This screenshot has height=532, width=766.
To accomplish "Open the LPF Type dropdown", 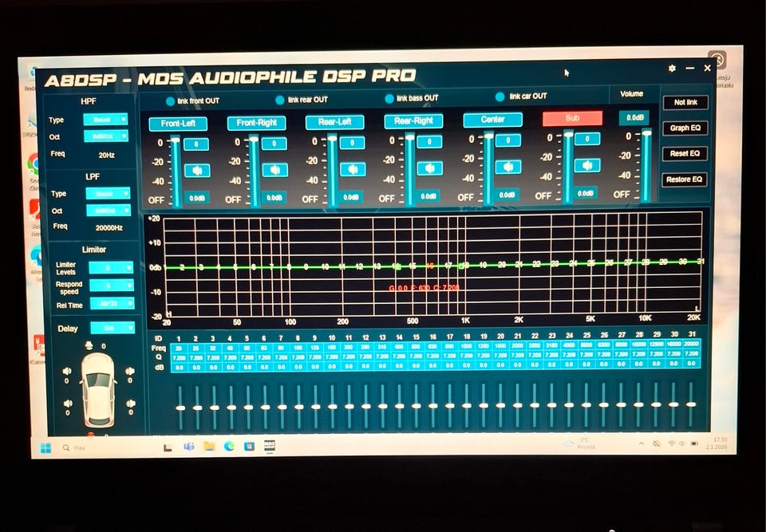I will point(108,194).
